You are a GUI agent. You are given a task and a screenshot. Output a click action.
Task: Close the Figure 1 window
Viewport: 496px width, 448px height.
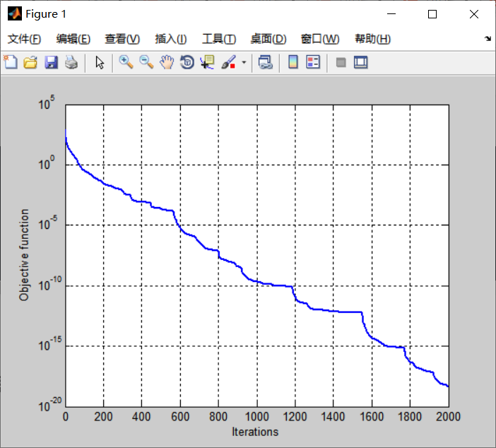(474, 14)
